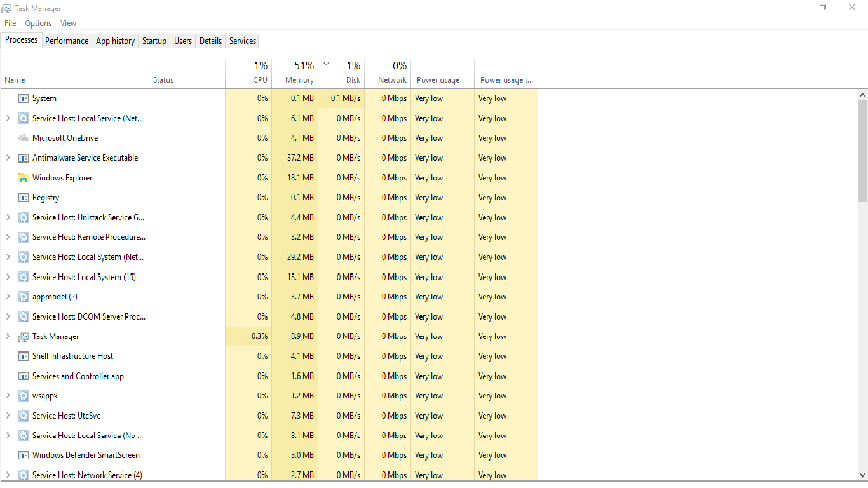This screenshot has width=868, height=488.
Task: Click the Microsoft OneDrive cloud icon
Action: 24,138
